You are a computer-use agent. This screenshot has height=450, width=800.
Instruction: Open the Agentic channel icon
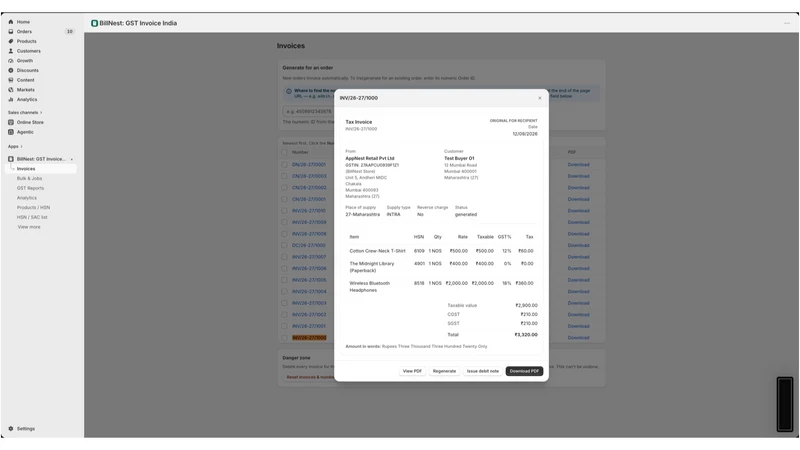click(x=11, y=132)
